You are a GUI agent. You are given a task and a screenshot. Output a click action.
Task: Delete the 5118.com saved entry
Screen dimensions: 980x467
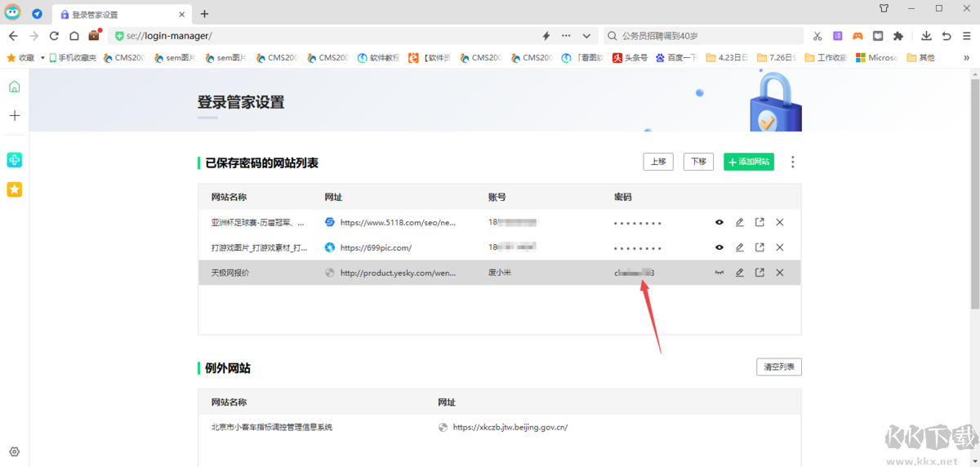tap(780, 223)
